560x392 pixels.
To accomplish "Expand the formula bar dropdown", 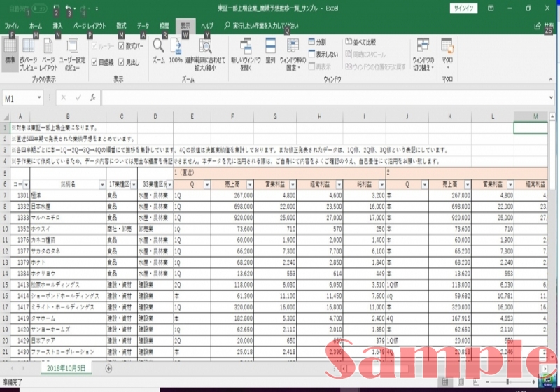I will click(551, 98).
